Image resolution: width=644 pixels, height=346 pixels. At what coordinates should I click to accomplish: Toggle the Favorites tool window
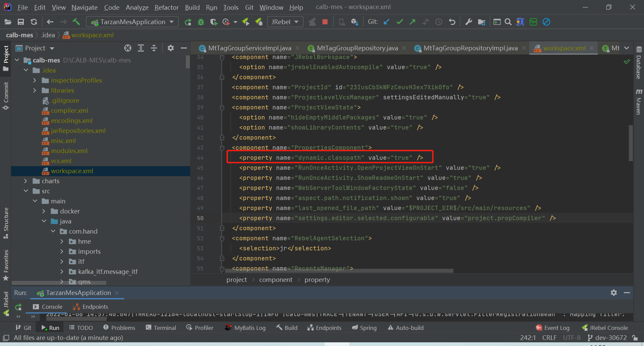[6, 265]
